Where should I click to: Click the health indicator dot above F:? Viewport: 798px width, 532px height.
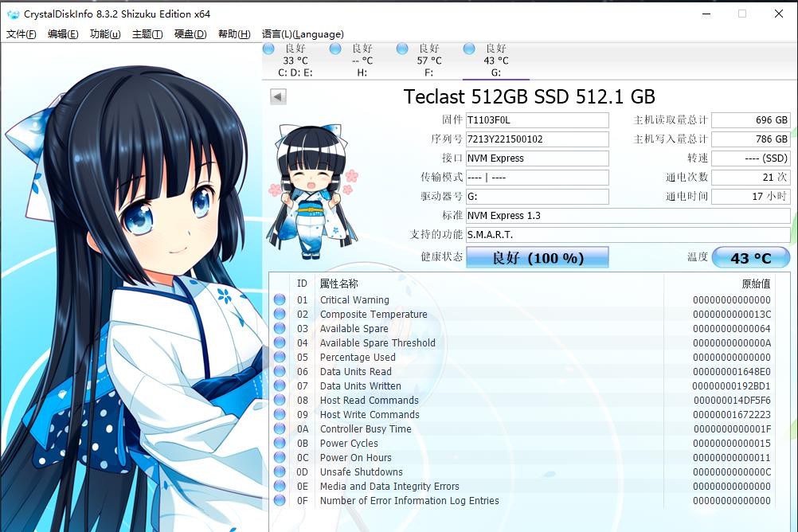pyautogui.click(x=402, y=49)
